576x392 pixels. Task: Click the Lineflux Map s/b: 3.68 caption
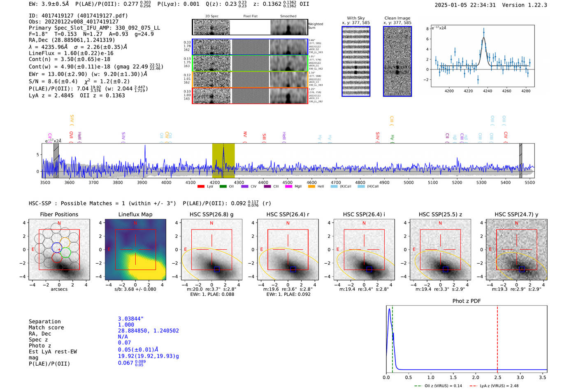[135, 289]
